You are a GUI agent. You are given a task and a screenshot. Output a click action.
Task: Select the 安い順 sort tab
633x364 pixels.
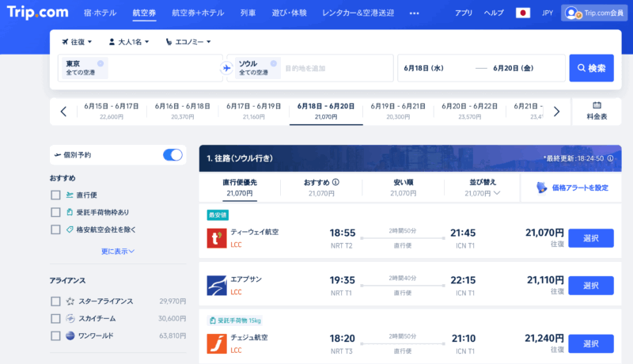pyautogui.click(x=404, y=188)
